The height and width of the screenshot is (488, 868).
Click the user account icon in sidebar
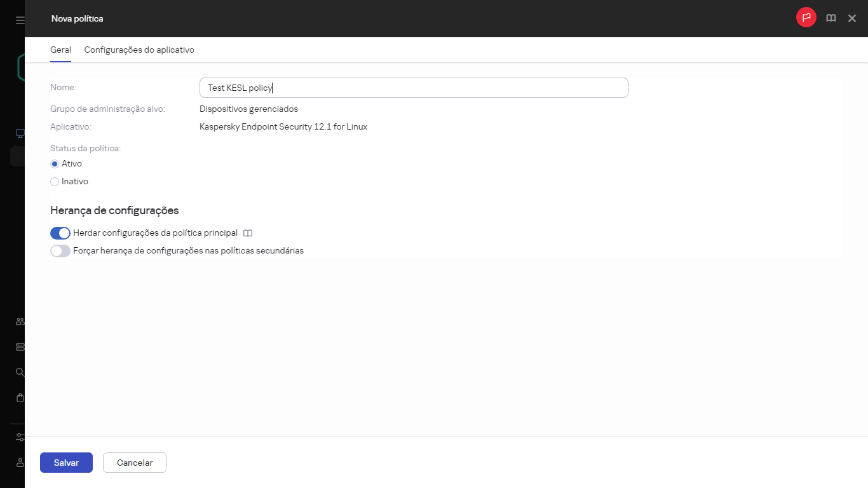pyautogui.click(x=20, y=463)
